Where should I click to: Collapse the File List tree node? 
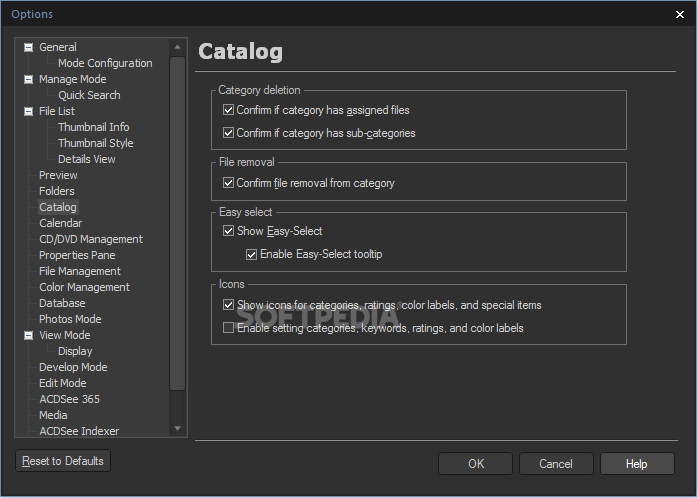click(28, 111)
